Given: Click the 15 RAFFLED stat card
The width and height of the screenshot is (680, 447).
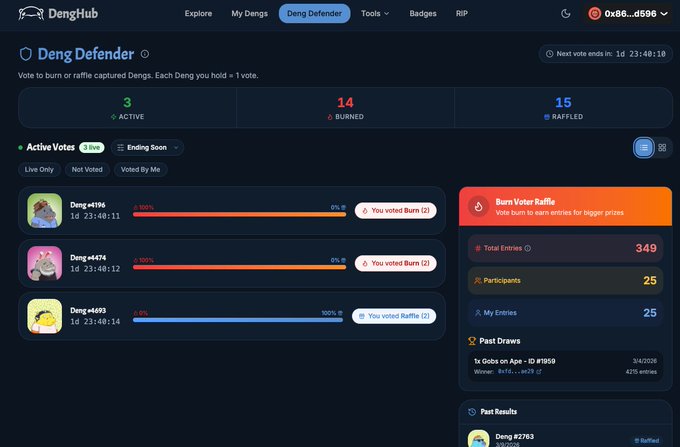Looking at the screenshot, I should tap(563, 108).
